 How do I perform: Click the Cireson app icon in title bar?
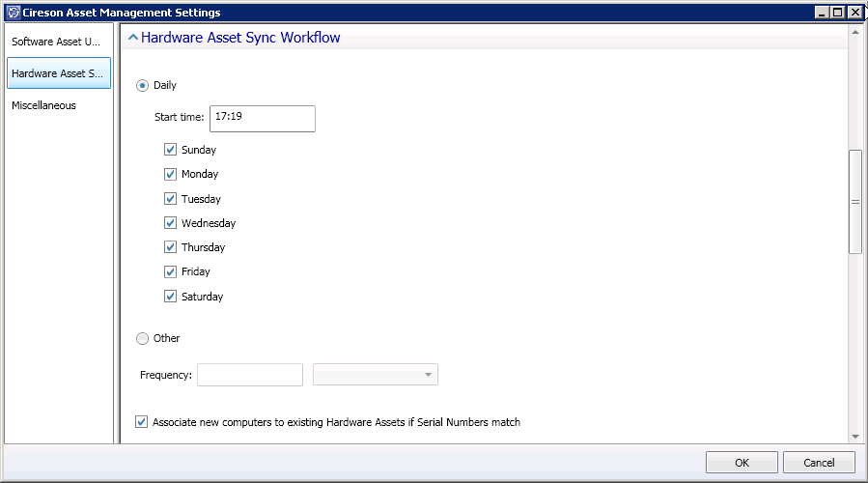[x=13, y=13]
